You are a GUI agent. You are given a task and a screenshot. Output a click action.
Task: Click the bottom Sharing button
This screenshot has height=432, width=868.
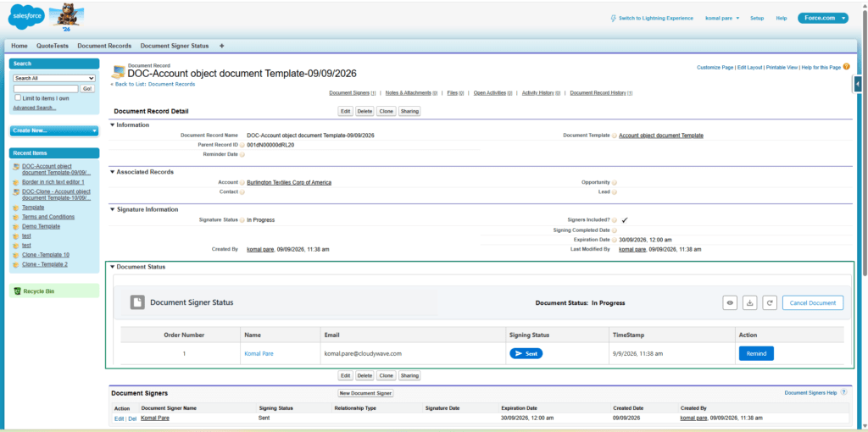pyautogui.click(x=409, y=375)
